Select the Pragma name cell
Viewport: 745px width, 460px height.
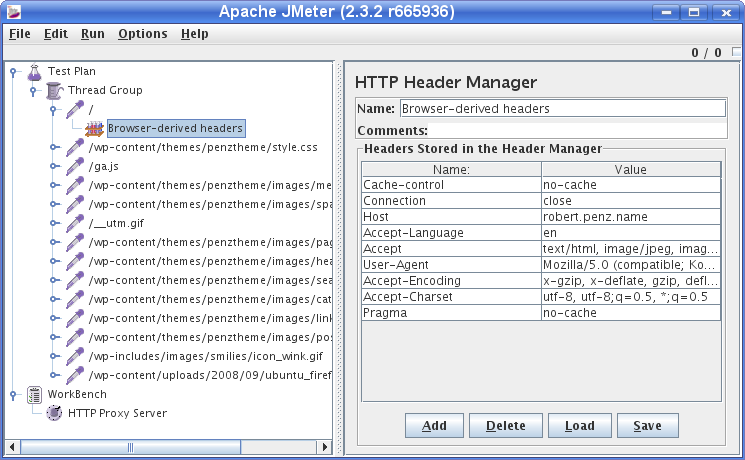pyautogui.click(x=451, y=313)
